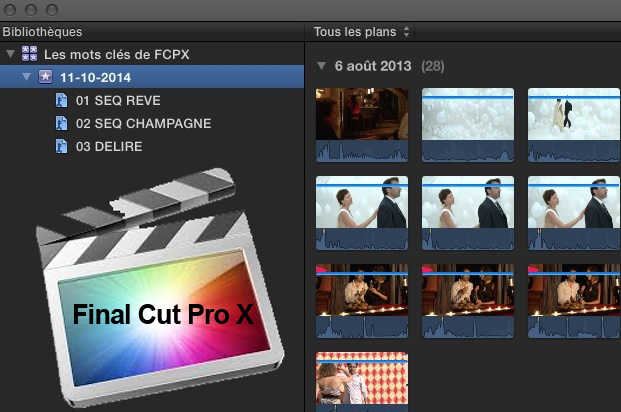This screenshot has width=621, height=412.
Task: Open the Tous les plans filter dropdown
Action: [361, 32]
